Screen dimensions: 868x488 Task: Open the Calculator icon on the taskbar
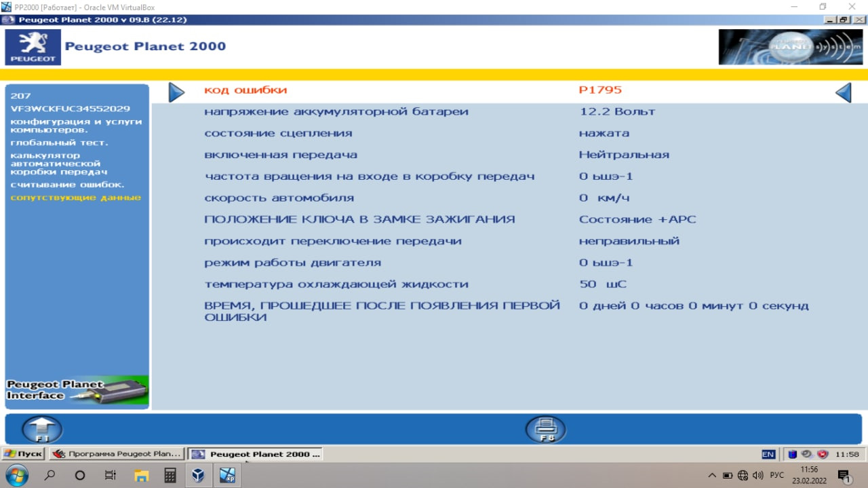[x=170, y=475]
